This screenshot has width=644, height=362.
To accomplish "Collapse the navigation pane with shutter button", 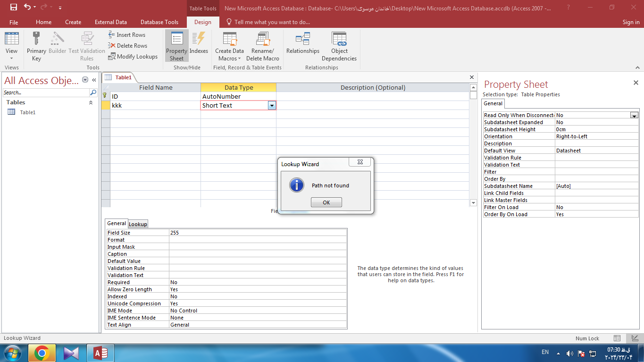I will 94,80.
